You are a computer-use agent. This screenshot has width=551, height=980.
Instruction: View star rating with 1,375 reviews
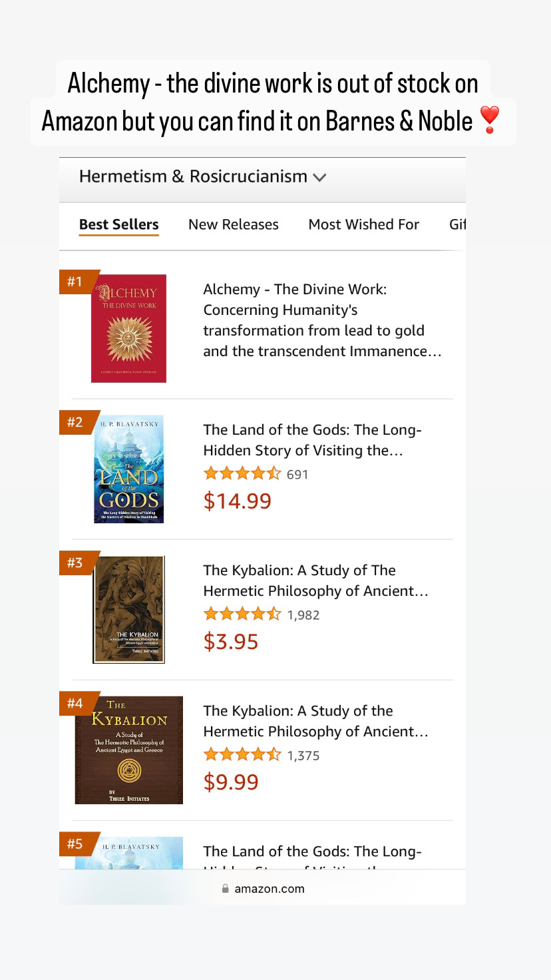tap(262, 755)
